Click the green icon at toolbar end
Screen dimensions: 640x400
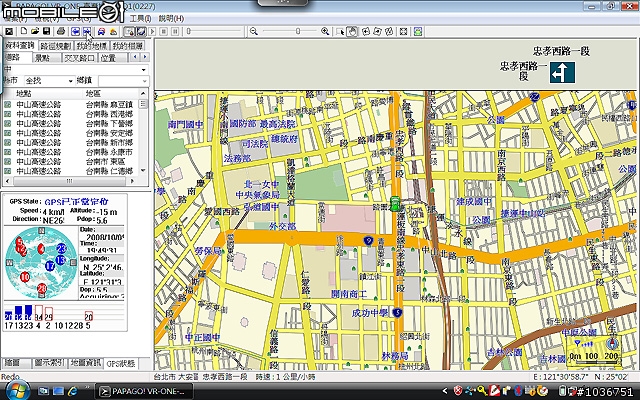(418, 31)
